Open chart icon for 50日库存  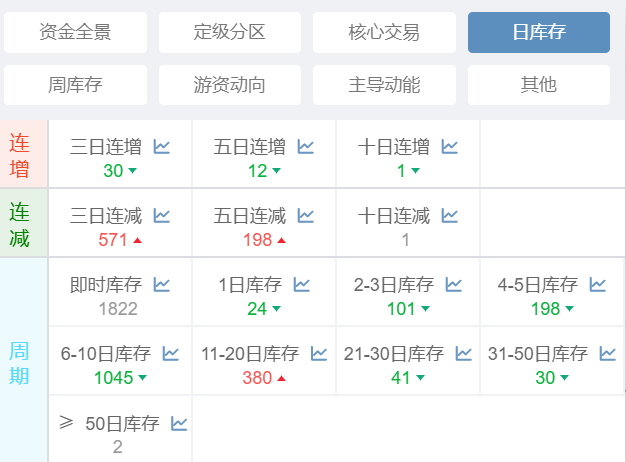179,423
